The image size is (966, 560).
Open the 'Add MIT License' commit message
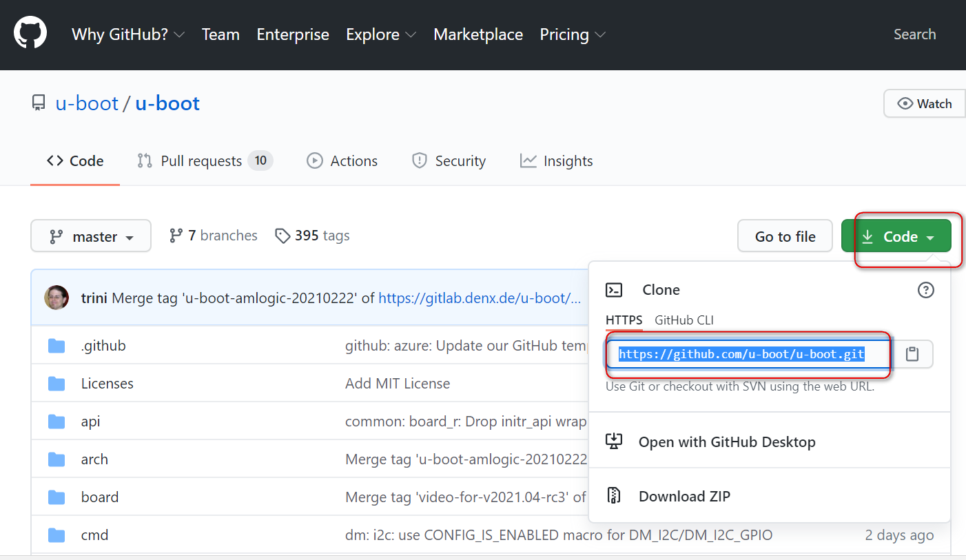(x=398, y=384)
